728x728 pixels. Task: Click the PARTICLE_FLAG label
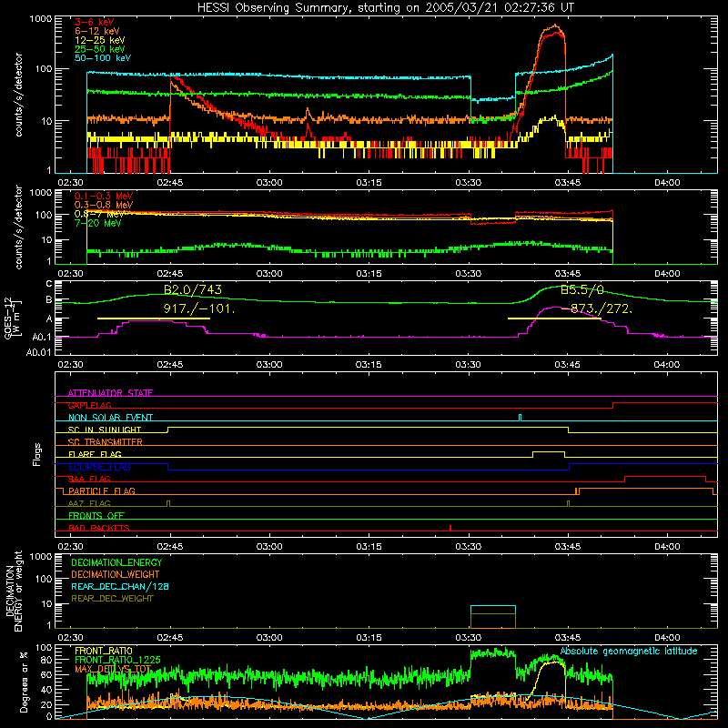pyautogui.click(x=102, y=491)
